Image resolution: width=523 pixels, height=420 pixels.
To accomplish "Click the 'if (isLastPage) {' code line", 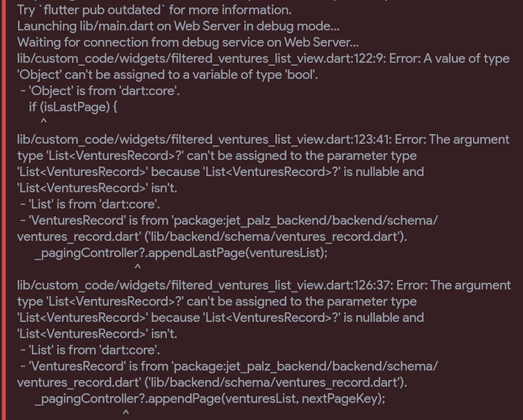I will point(73,107).
